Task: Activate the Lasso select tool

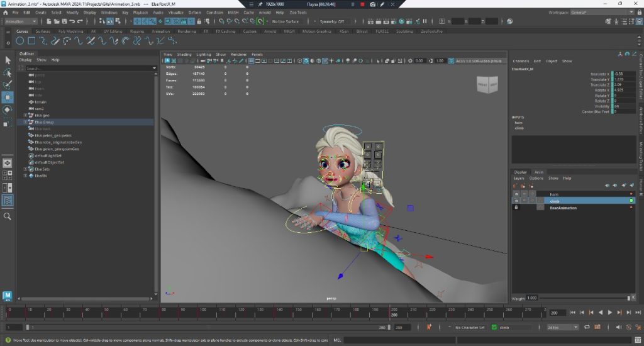Action: click(8, 73)
